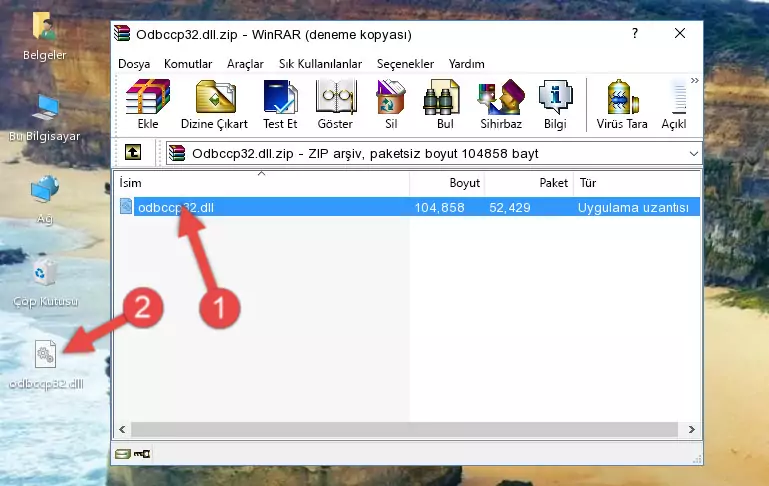The image size is (769, 486).
Task: Click the 104,858 size value
Action: pos(439,207)
